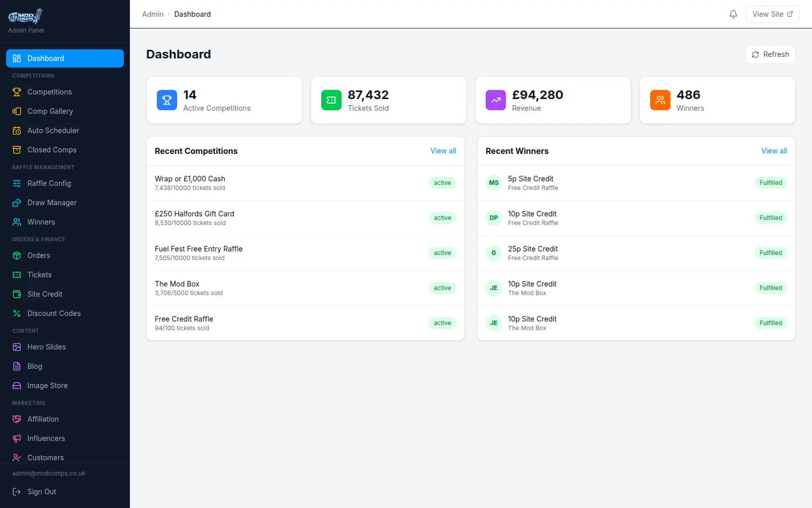Image resolution: width=812 pixels, height=508 pixels.
Task: Click the 486 Winners value
Action: click(688, 95)
